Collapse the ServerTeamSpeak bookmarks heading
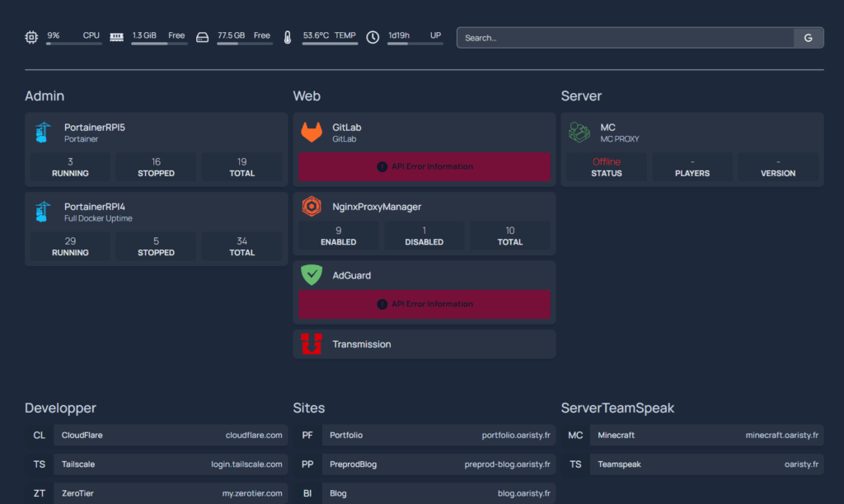The image size is (844, 504). [617, 408]
